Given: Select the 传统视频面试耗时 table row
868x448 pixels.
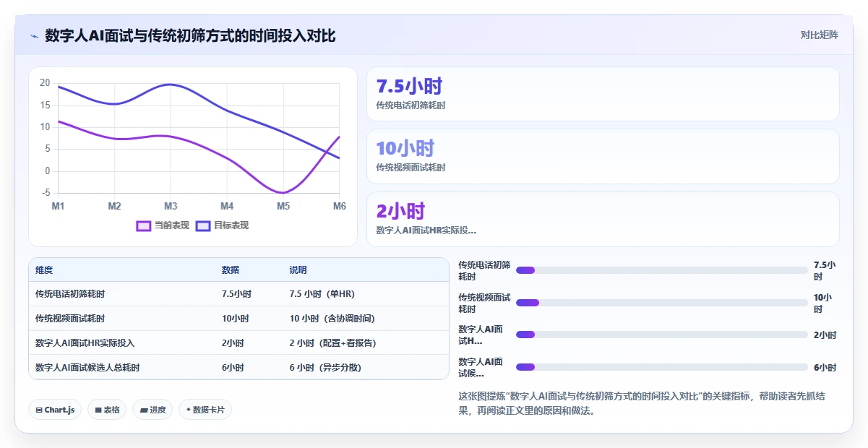Looking at the screenshot, I should coord(239,318).
